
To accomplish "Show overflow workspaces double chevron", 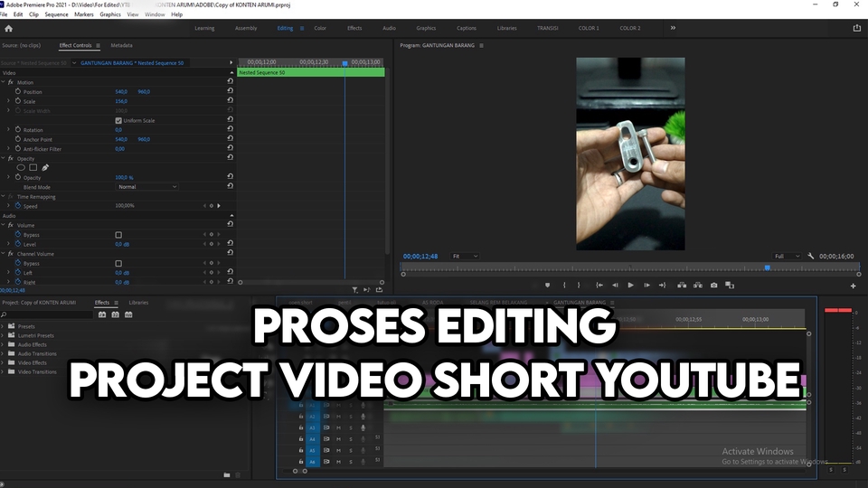I will [x=673, y=28].
